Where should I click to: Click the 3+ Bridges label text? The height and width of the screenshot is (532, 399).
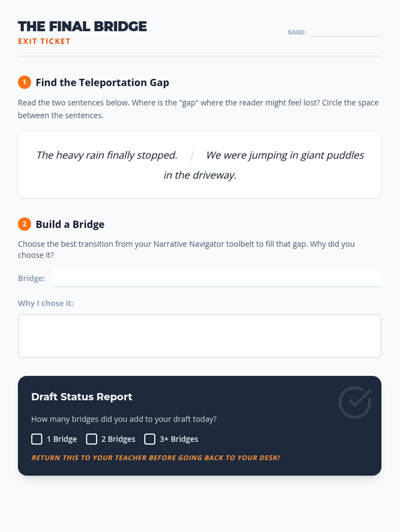coord(179,439)
